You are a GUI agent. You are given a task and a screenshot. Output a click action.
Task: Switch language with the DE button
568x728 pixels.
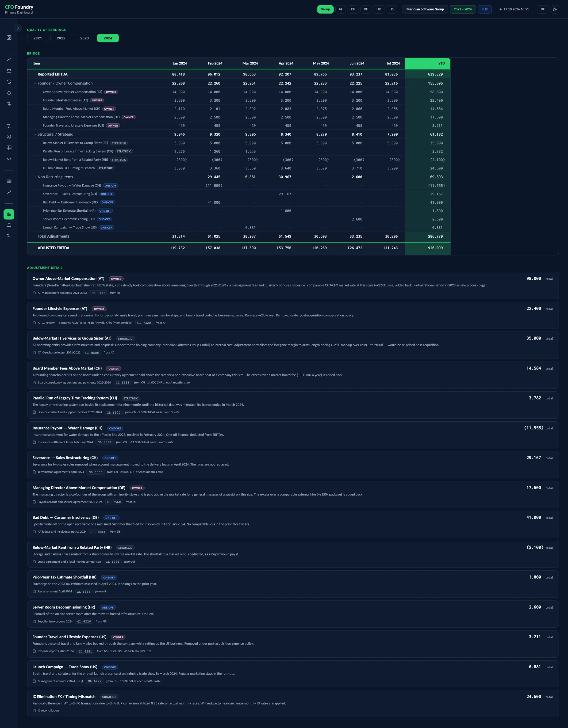pos(542,9)
